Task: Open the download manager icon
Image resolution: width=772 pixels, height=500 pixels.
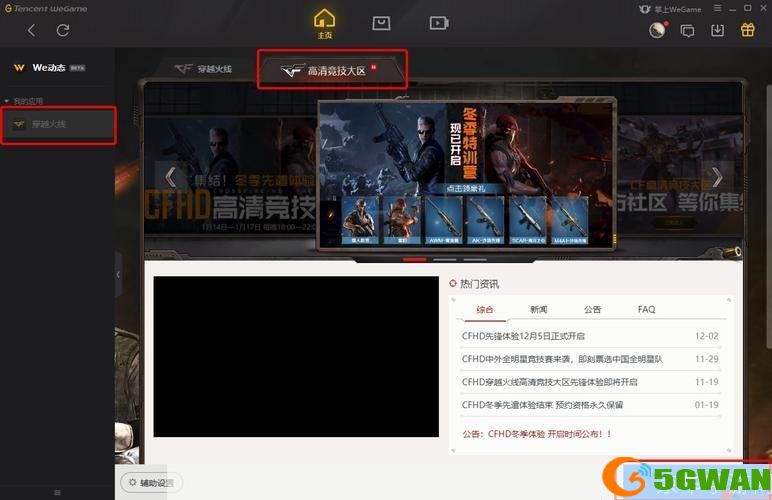Action: [717, 31]
